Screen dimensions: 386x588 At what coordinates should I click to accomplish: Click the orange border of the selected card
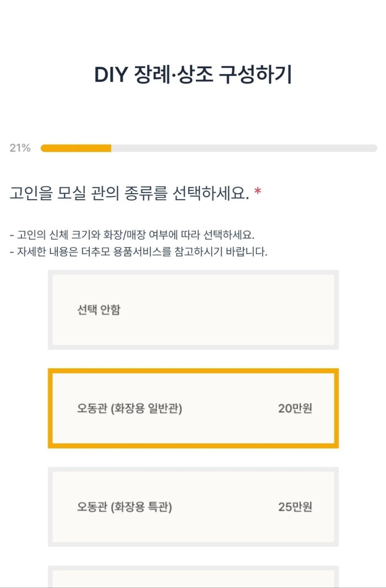[193, 371]
